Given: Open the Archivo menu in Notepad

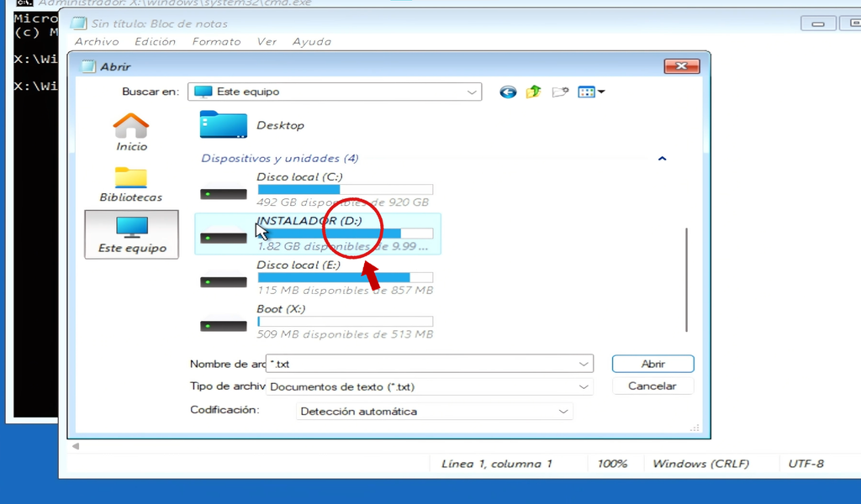Looking at the screenshot, I should pyautogui.click(x=97, y=42).
